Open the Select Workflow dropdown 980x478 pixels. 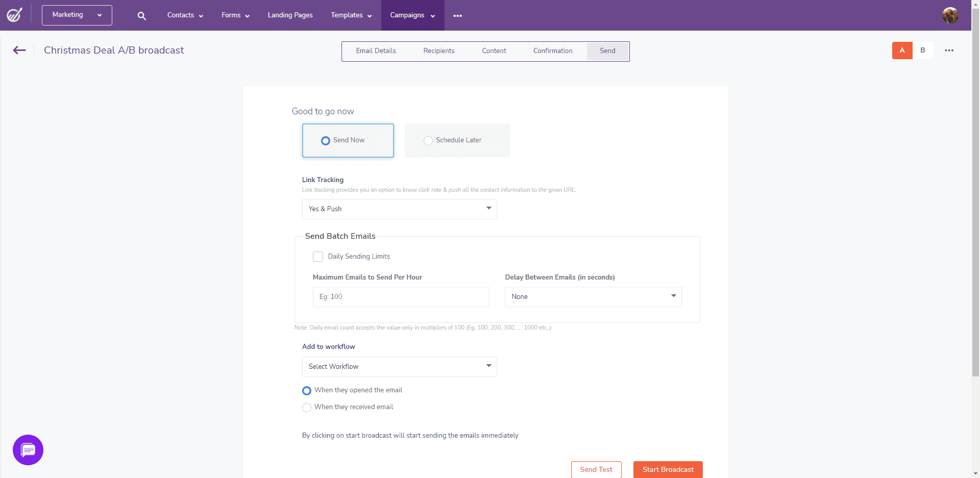399,366
